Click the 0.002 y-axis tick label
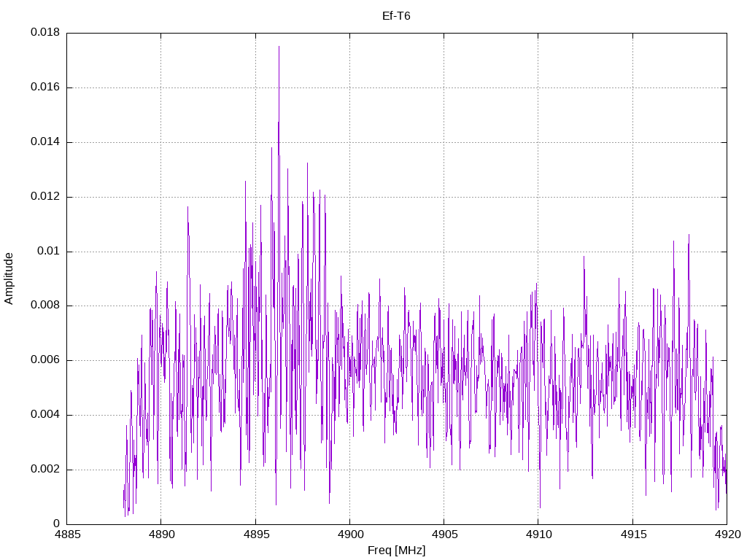The image size is (747, 560). point(45,469)
